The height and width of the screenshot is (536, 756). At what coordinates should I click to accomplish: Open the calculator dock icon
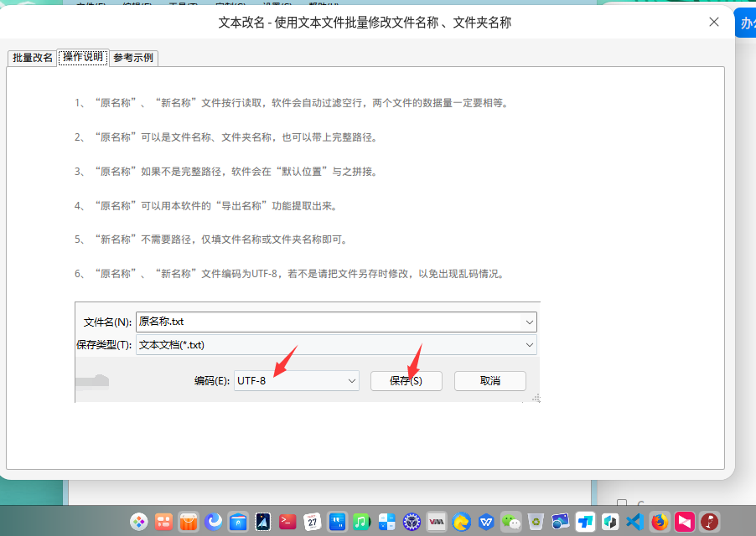pyautogui.click(x=386, y=522)
